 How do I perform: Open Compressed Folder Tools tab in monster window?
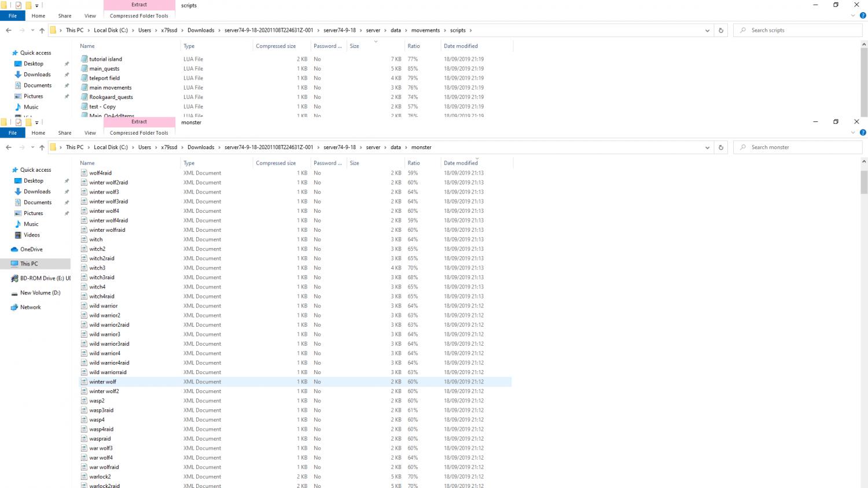click(x=139, y=133)
